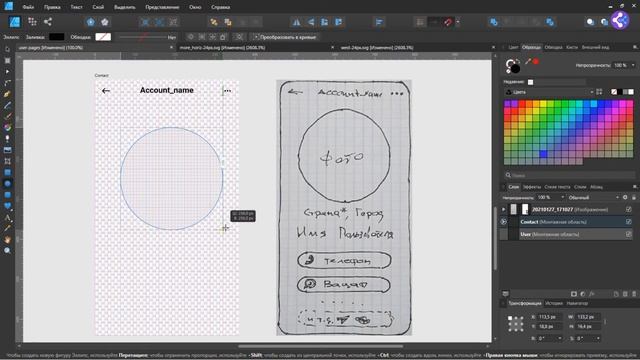The image size is (640, 360).
Task: Open the Файл menu
Action: [x=28, y=7]
